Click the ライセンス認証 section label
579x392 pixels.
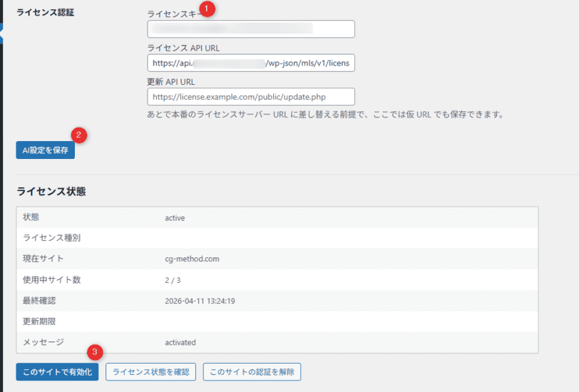pos(47,14)
